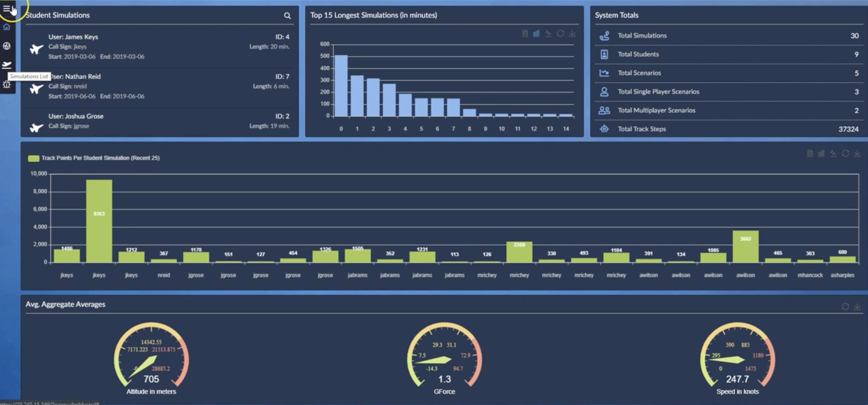Show data view for Longest Simulations chart
Viewport: 868px width, 405px height.
(x=525, y=33)
